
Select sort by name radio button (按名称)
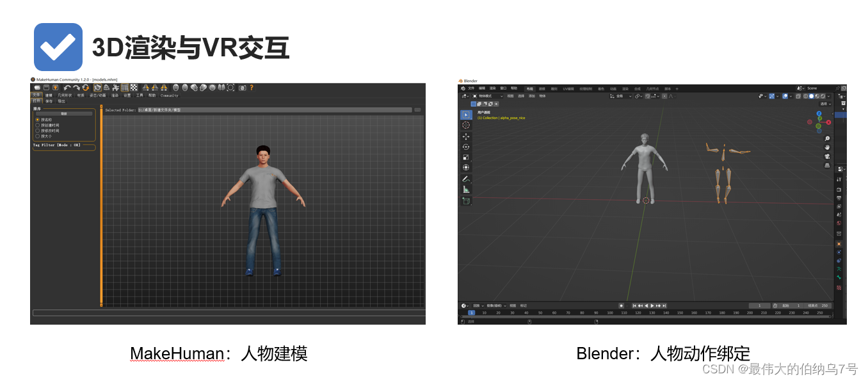37,120
